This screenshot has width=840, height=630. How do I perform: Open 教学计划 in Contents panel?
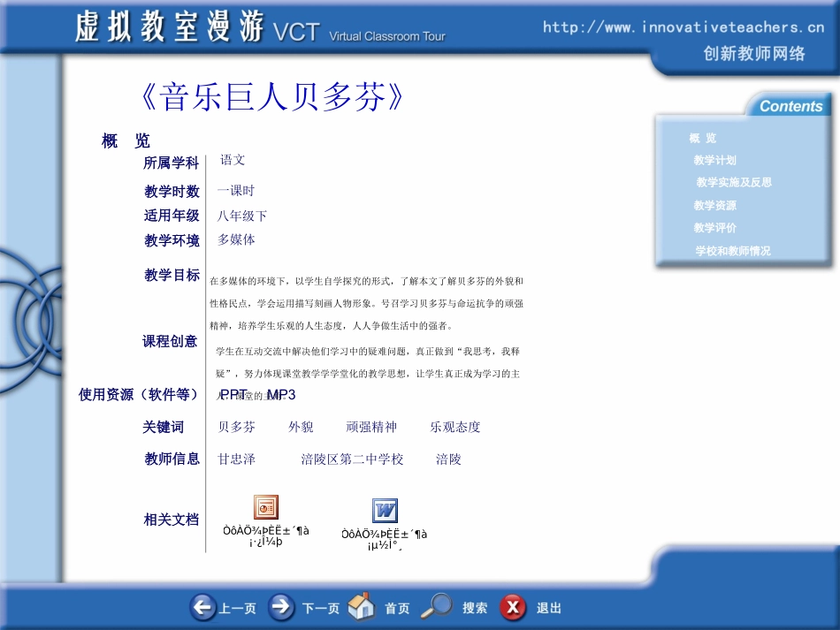[714, 160]
